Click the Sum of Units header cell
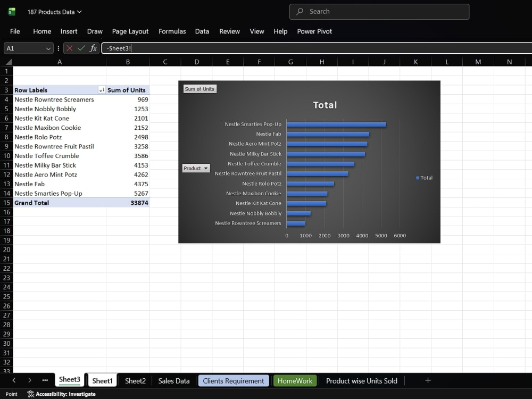532x399 pixels. tap(128, 90)
